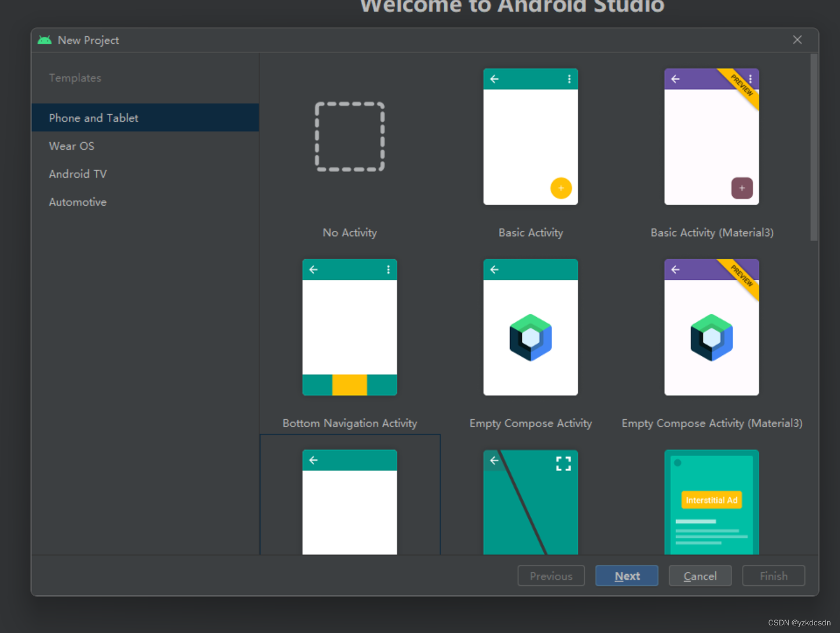Screen dimensions: 840x633
Task: Switch to Android TV templates
Action: coord(145,174)
